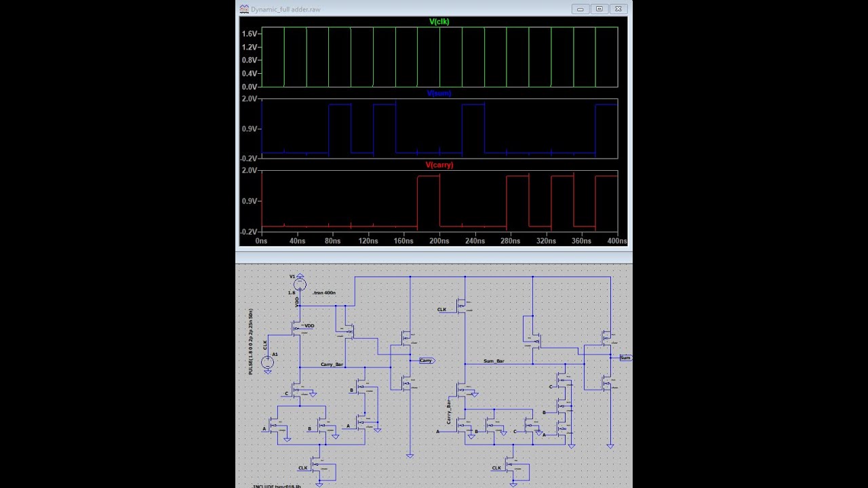Click the waveform window's LTspice title icon
Image resolution: width=868 pixels, height=488 pixels.
coord(244,9)
